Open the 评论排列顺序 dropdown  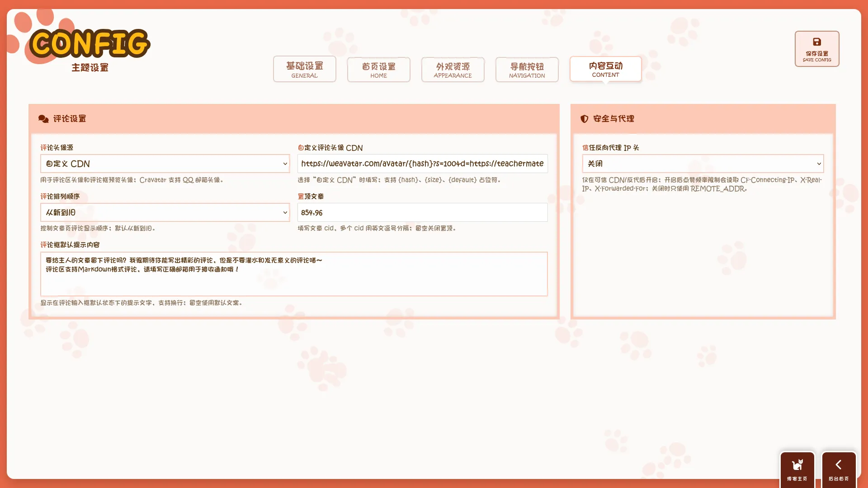[x=165, y=212]
